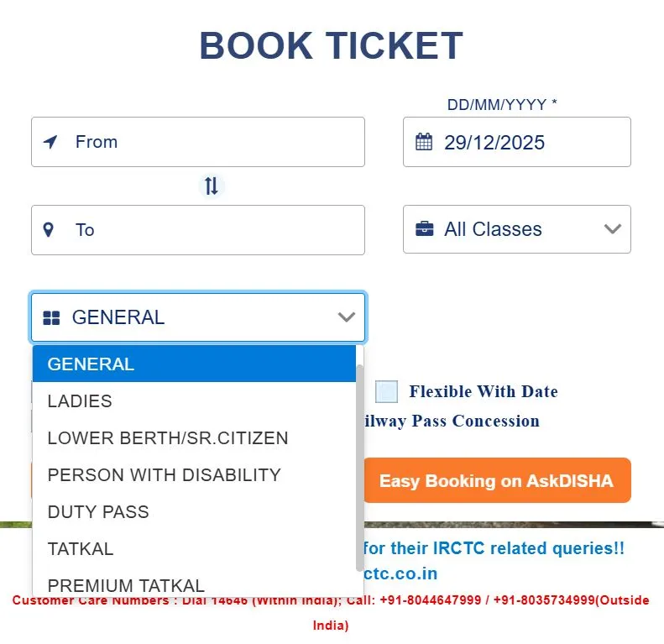The height and width of the screenshot is (644, 664).
Task: Click the To station input field
Action: pyautogui.click(x=210, y=229)
